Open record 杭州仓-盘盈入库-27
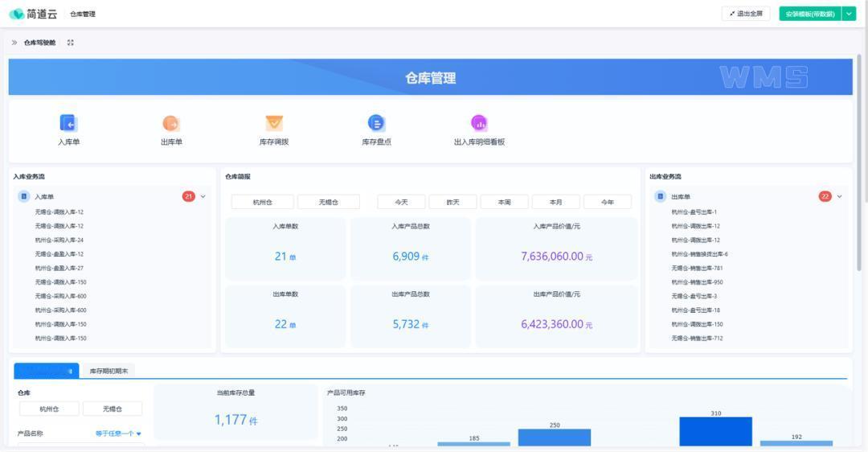 pyautogui.click(x=59, y=268)
